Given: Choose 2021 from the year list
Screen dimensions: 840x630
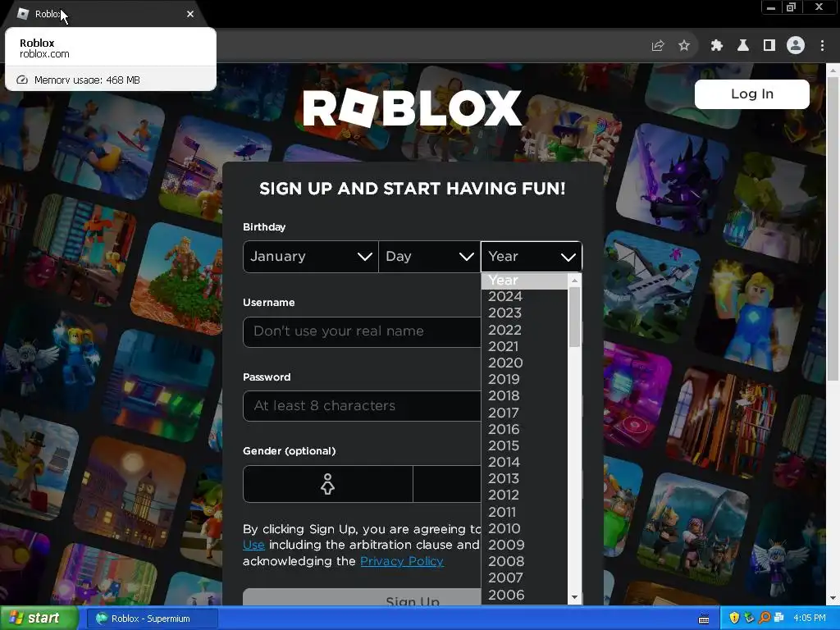Looking at the screenshot, I should tap(524, 347).
